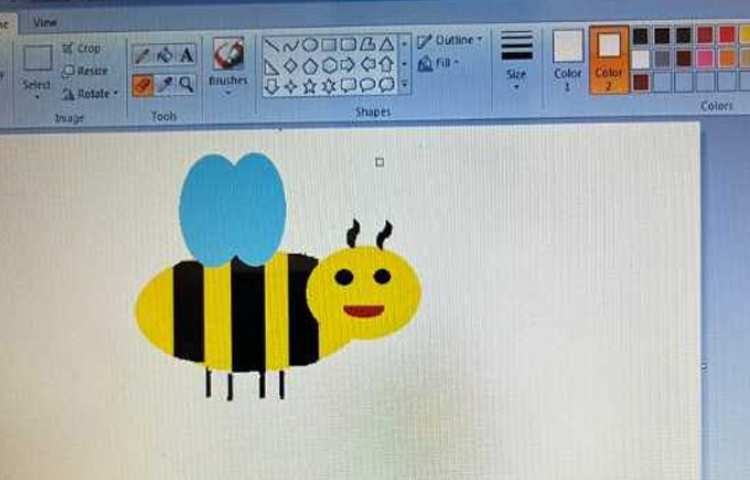Choose the Rounded rectangle shape
750x480 pixels.
click(x=348, y=44)
